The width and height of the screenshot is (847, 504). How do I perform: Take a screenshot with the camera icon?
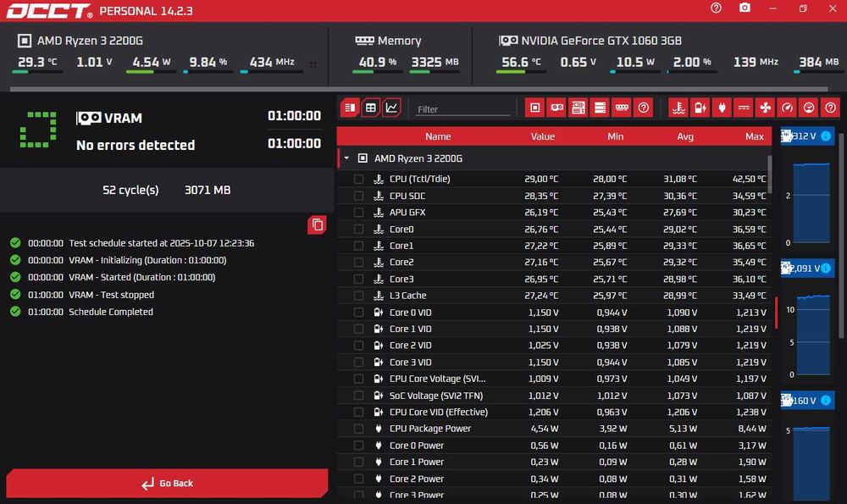coord(745,8)
